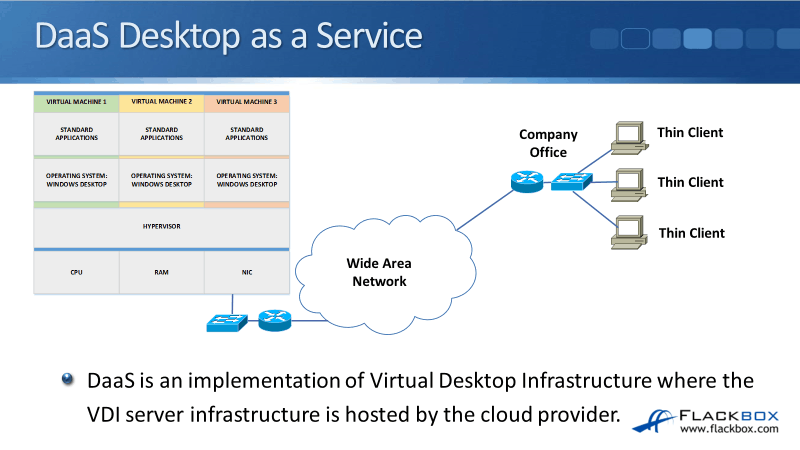800x450 pixels.
Task: Select the Virtual Machine 2 header
Action: click(x=161, y=102)
